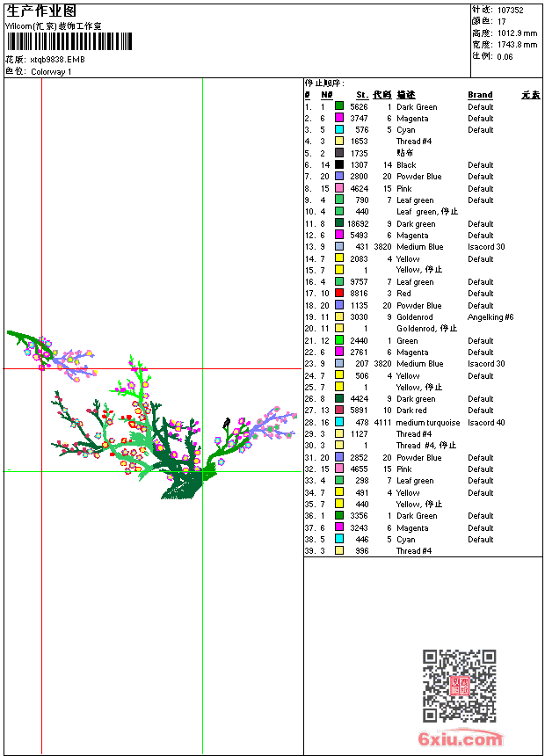Click the Wilcom studio name text
Viewport: 545px width, 756px height.
coord(54,26)
